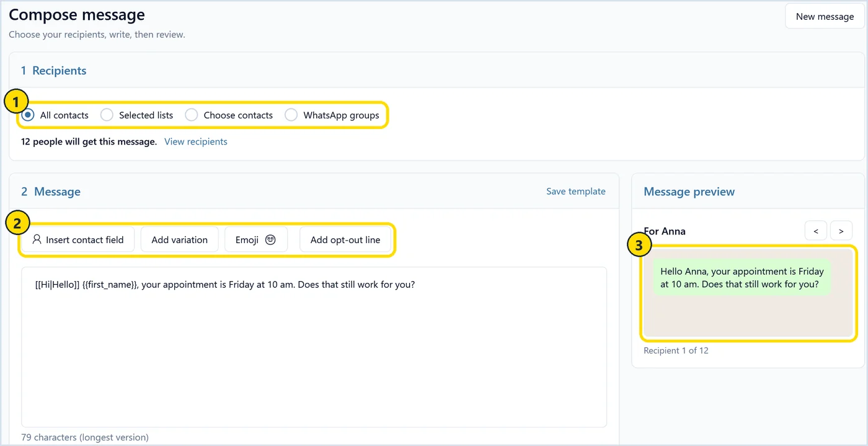Open the View recipients link

[196, 142]
